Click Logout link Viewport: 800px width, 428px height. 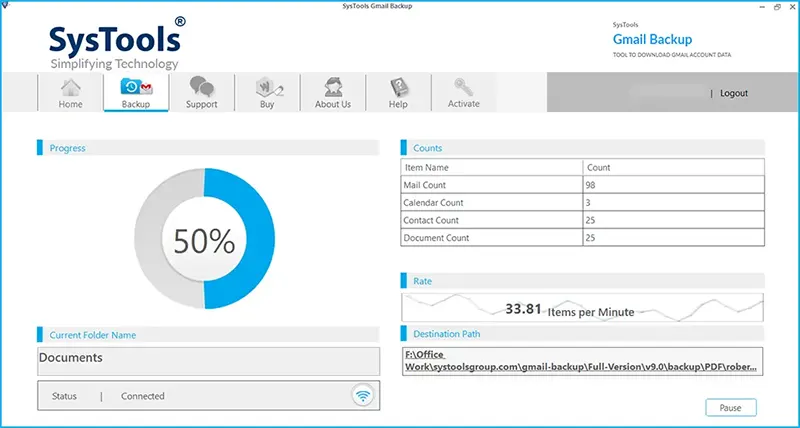pyautogui.click(x=734, y=93)
